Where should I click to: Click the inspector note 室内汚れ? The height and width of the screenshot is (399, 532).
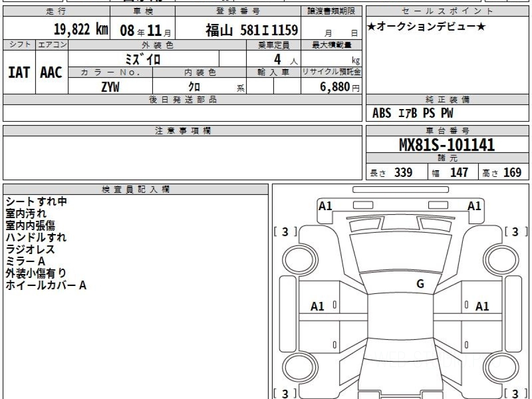tap(26, 213)
